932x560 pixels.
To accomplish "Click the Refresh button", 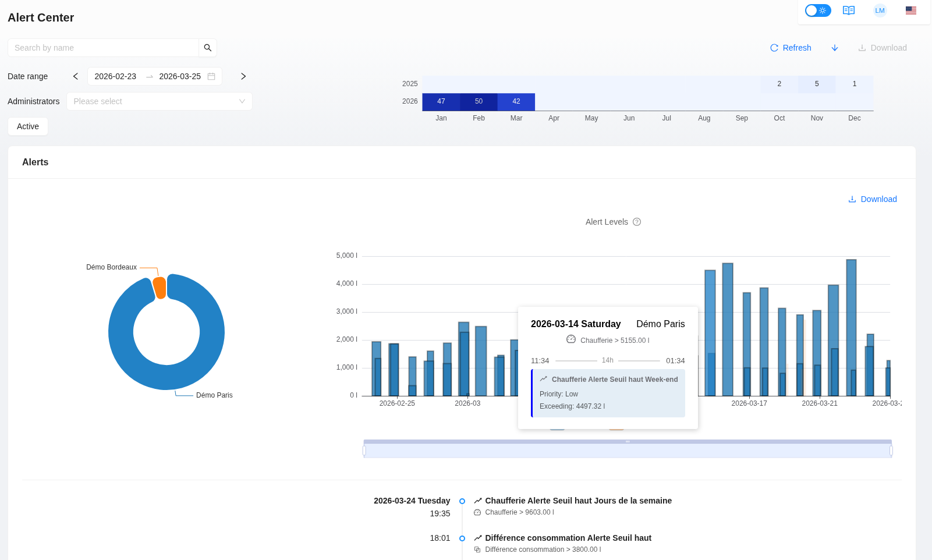I will click(791, 48).
